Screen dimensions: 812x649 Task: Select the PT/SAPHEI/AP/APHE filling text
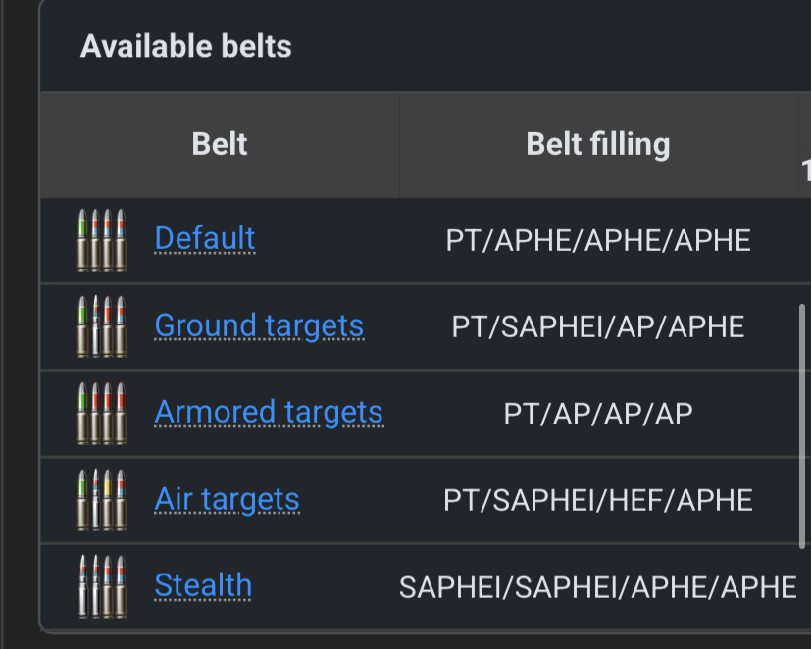click(598, 326)
